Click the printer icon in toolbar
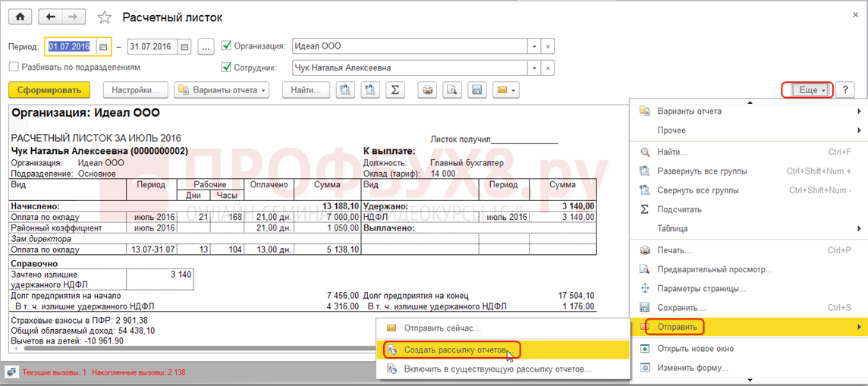The image size is (868, 386). 428,90
